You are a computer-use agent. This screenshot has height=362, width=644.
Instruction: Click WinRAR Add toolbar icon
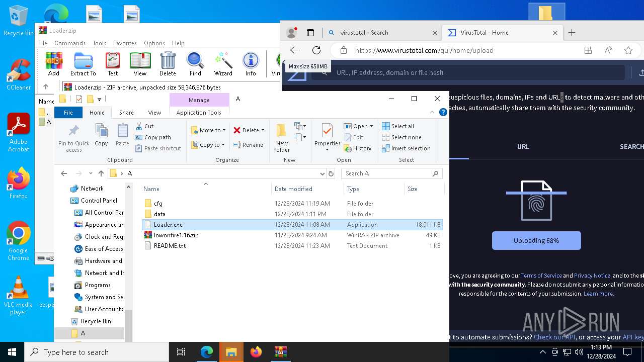(54, 64)
